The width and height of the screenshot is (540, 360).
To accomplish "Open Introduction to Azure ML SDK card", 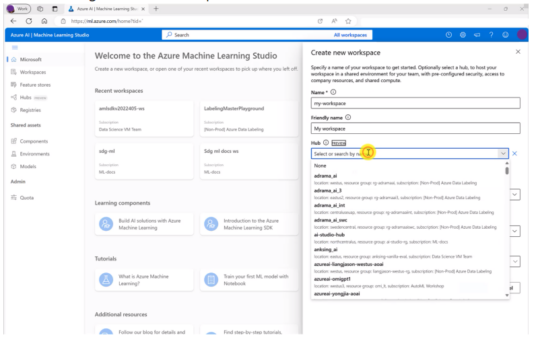I will pyautogui.click(x=249, y=224).
